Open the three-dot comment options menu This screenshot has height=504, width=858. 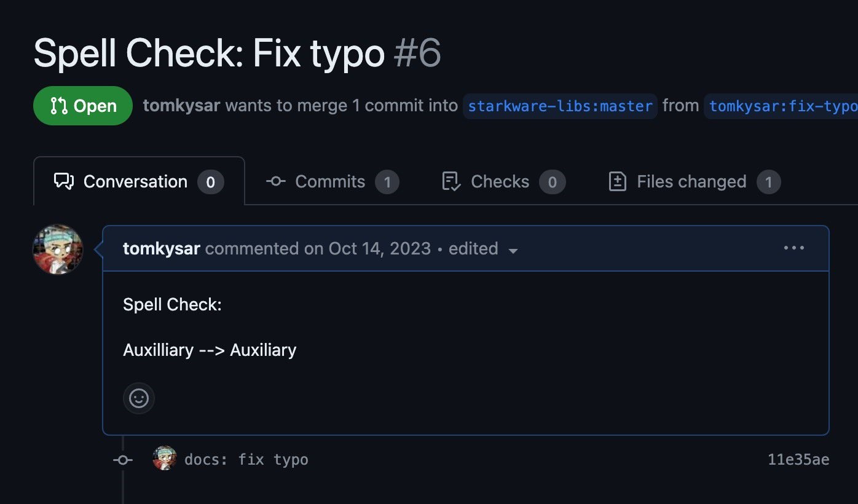click(794, 248)
